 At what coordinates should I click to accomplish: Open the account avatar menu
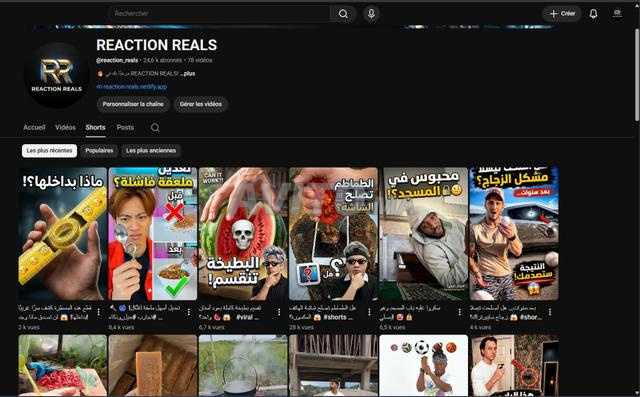(x=617, y=13)
